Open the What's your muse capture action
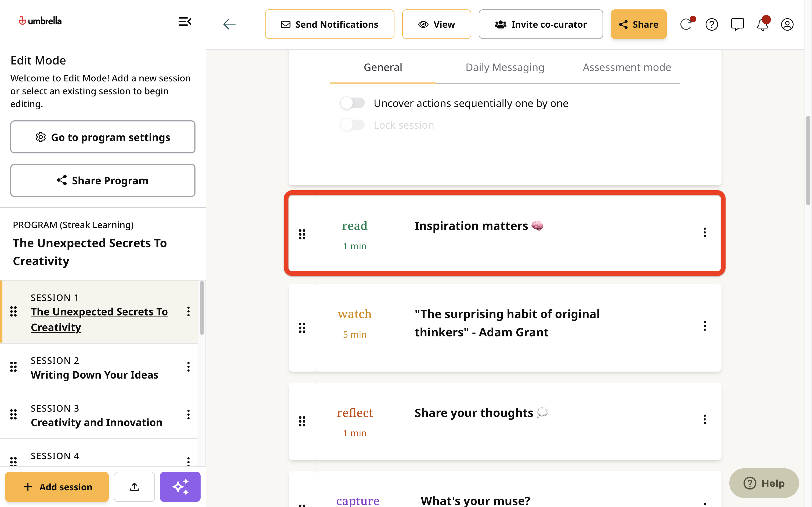The width and height of the screenshot is (812, 507). (505, 489)
